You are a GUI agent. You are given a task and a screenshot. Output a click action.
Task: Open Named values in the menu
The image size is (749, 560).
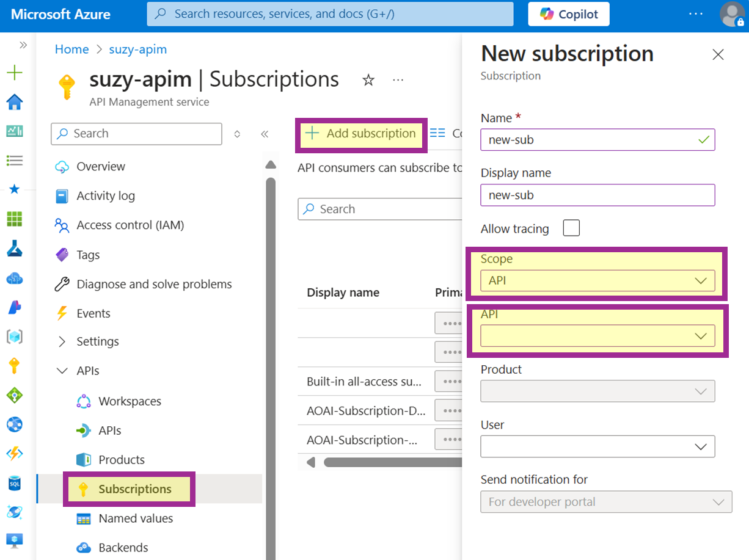[135, 518]
